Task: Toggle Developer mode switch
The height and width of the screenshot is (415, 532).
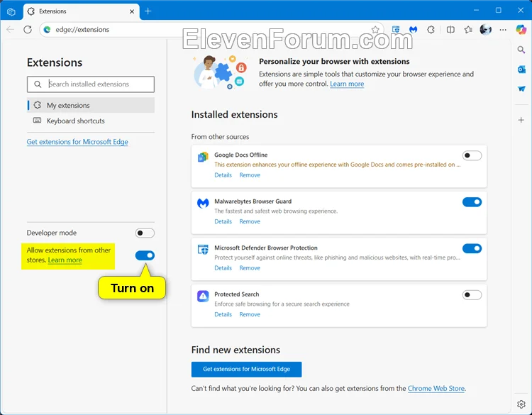Action: [145, 233]
